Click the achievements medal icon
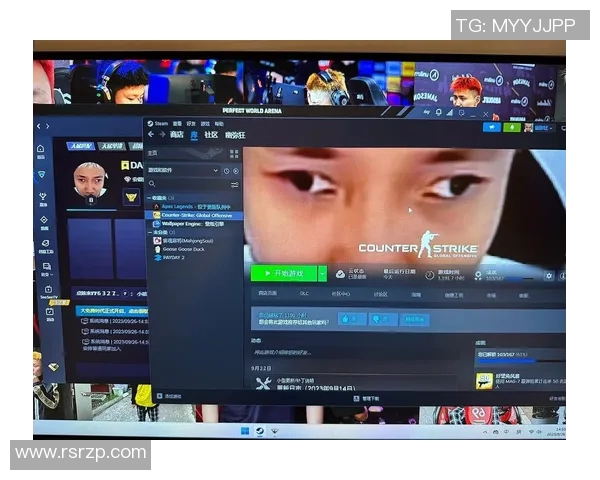Image resolution: width=600 pixels, height=480 pixels. pyautogui.click(x=478, y=275)
